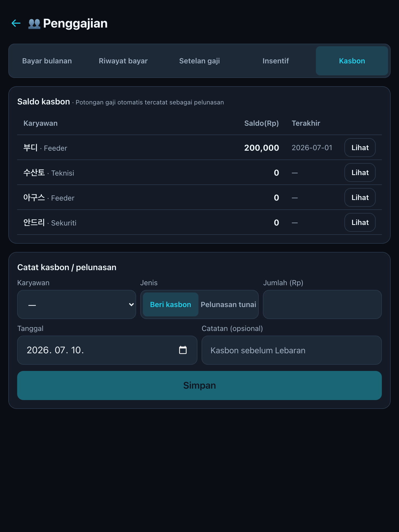This screenshot has height=532, width=399.
Task: Click the Simpan button
Action: click(199, 385)
